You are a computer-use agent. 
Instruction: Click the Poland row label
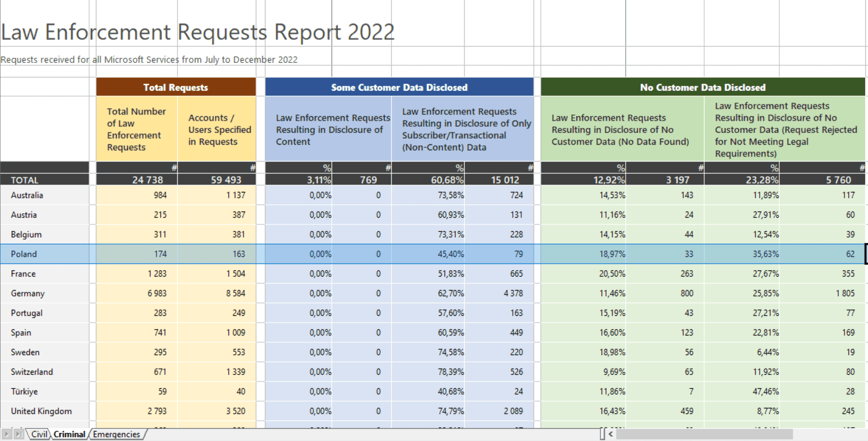pos(24,254)
